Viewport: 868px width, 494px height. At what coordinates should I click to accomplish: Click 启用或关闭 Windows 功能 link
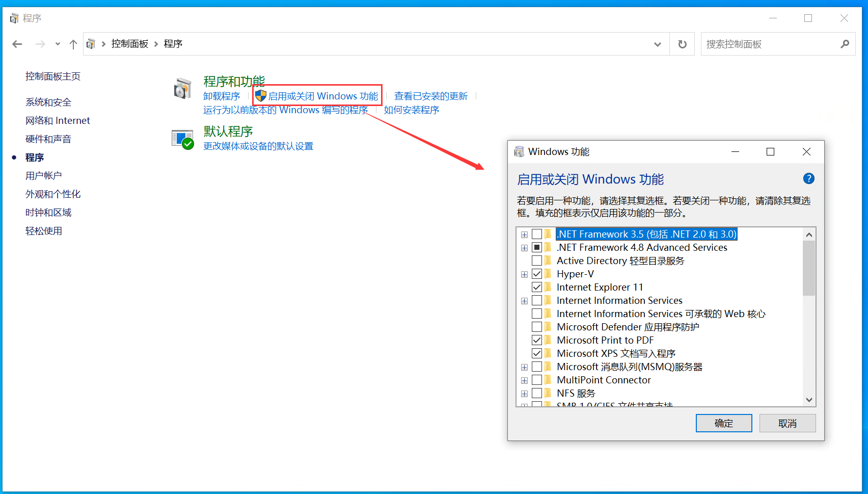(x=323, y=96)
